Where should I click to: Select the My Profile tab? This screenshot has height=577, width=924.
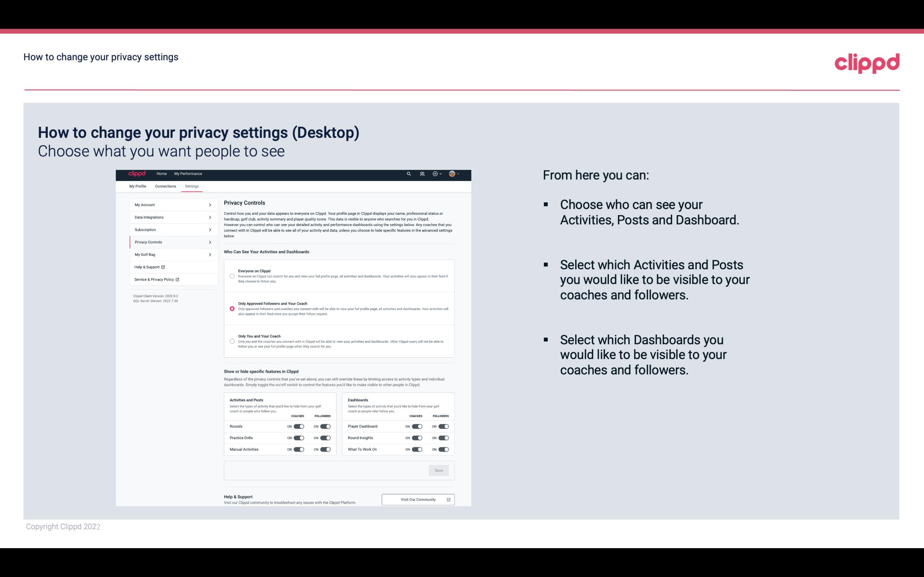pyautogui.click(x=137, y=186)
